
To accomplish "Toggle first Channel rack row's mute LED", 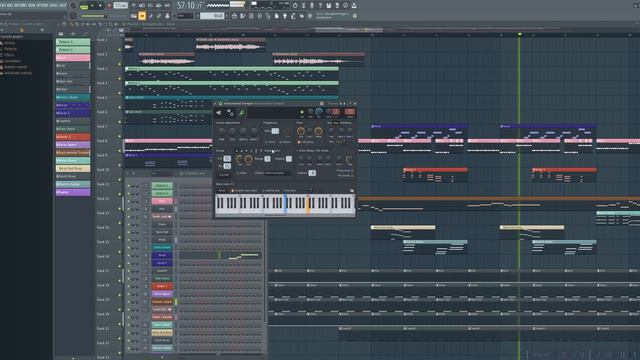I will pos(128,186).
